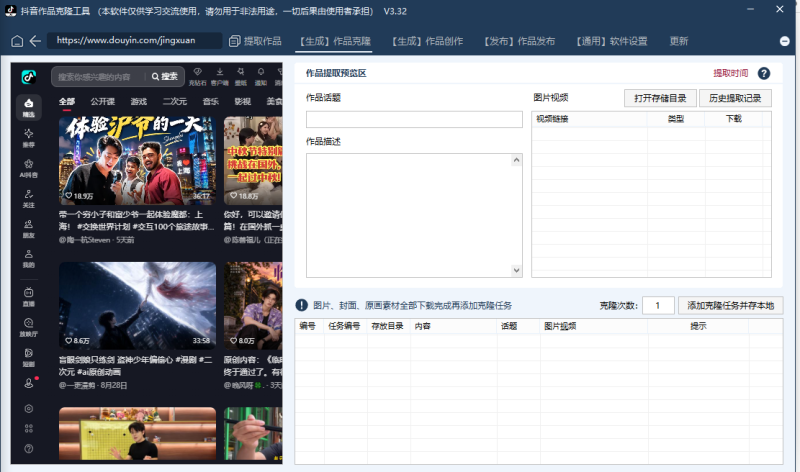Image resolution: width=800 pixels, height=472 pixels.
Task: Click the 打开存储目录 button
Action: pos(660,98)
